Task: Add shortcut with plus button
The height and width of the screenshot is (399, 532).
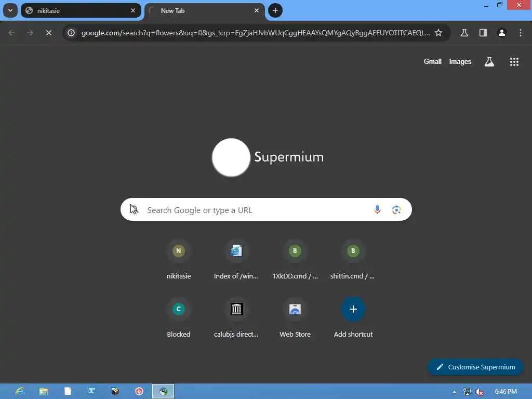Action: [353, 318]
